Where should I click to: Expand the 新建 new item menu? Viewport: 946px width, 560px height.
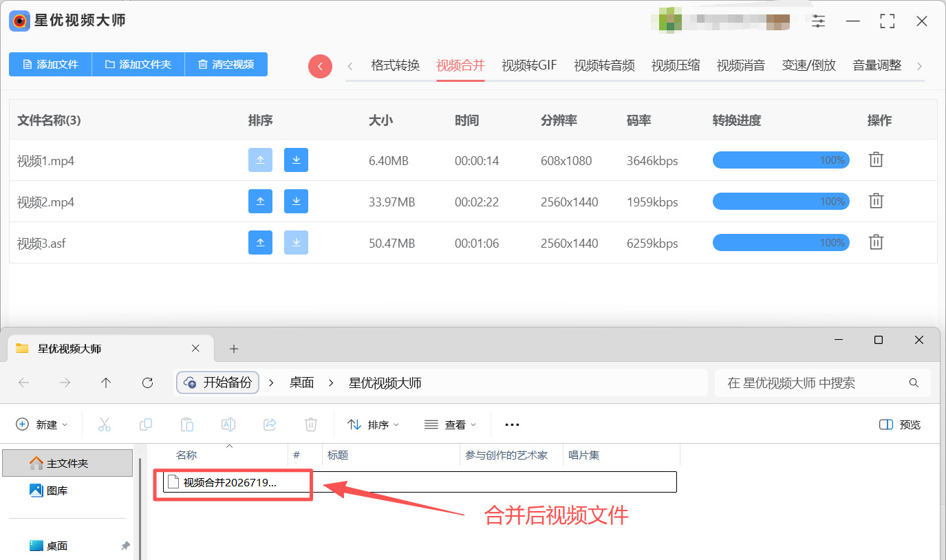[x=42, y=424]
